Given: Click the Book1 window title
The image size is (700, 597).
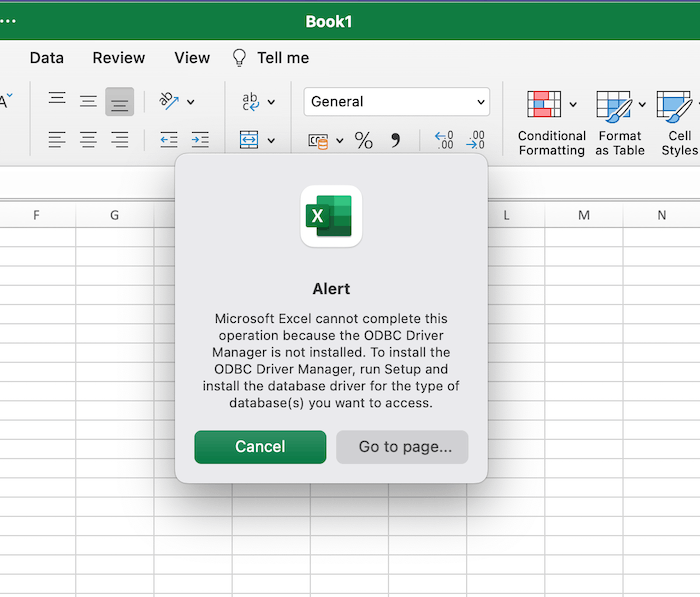Looking at the screenshot, I should (x=329, y=21).
